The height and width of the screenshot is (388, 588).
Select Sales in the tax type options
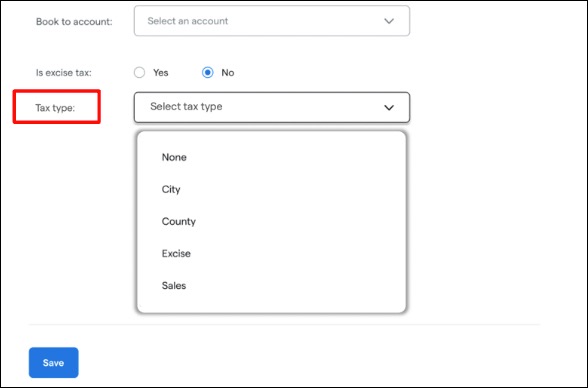click(174, 286)
